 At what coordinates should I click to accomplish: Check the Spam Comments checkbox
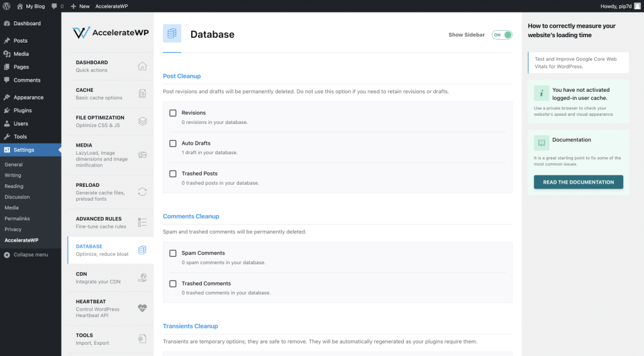click(x=173, y=253)
